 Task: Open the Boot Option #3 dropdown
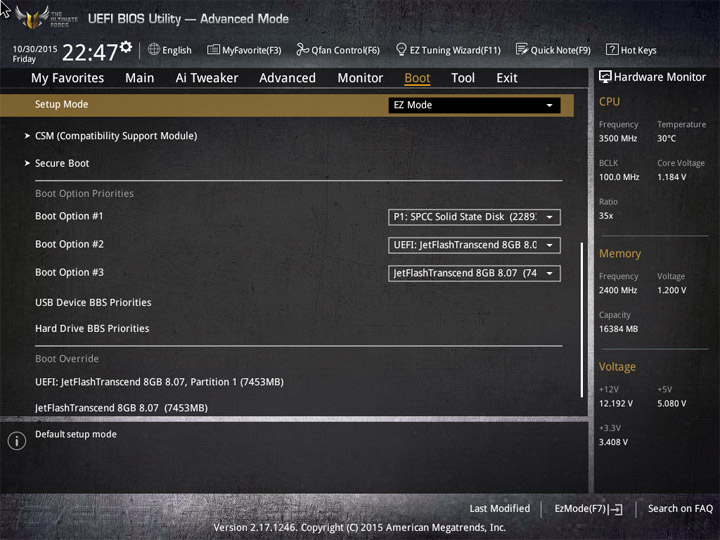pyautogui.click(x=474, y=273)
